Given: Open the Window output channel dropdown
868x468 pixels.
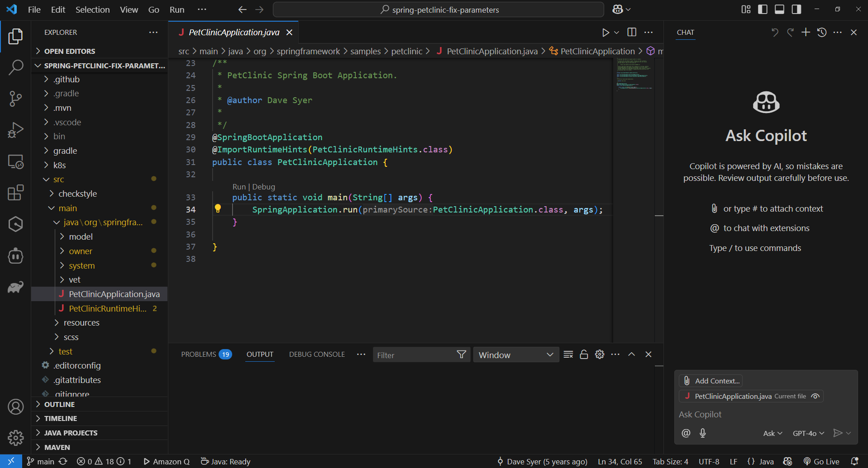Looking at the screenshot, I should [x=516, y=355].
